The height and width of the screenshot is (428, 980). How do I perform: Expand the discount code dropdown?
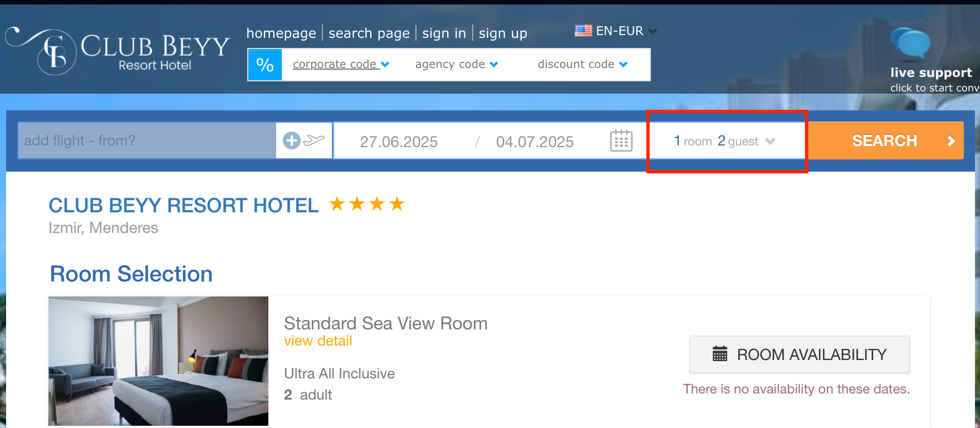point(582,65)
